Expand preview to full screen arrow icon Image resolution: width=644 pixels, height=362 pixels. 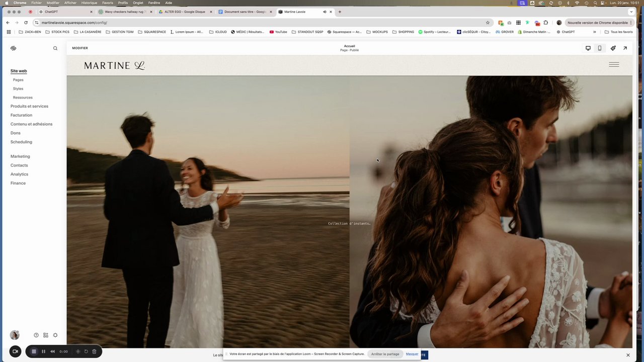click(x=625, y=48)
